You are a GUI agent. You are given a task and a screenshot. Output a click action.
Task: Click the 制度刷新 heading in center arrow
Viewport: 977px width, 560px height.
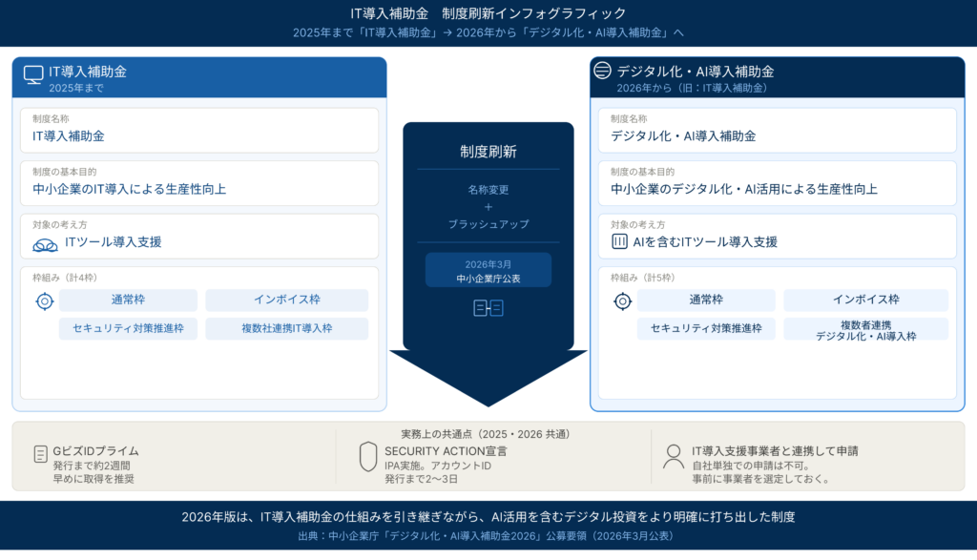pyautogui.click(x=488, y=152)
